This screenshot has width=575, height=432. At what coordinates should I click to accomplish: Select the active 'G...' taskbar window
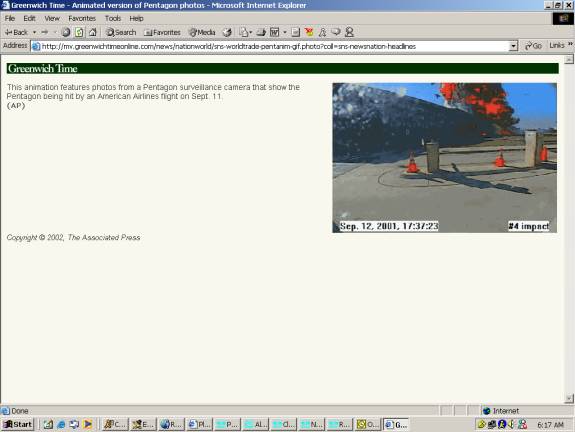click(396, 424)
